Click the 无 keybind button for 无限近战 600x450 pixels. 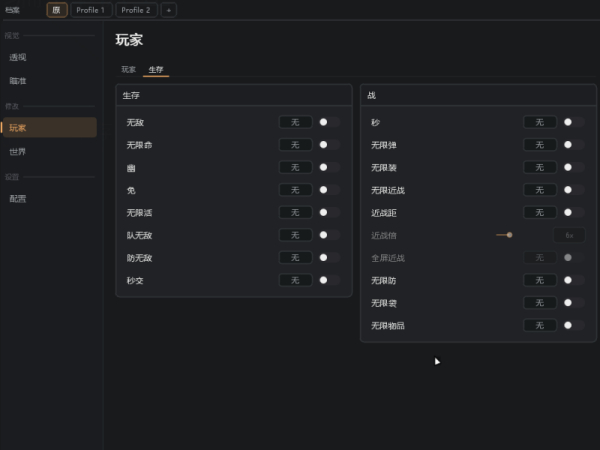[x=540, y=190]
